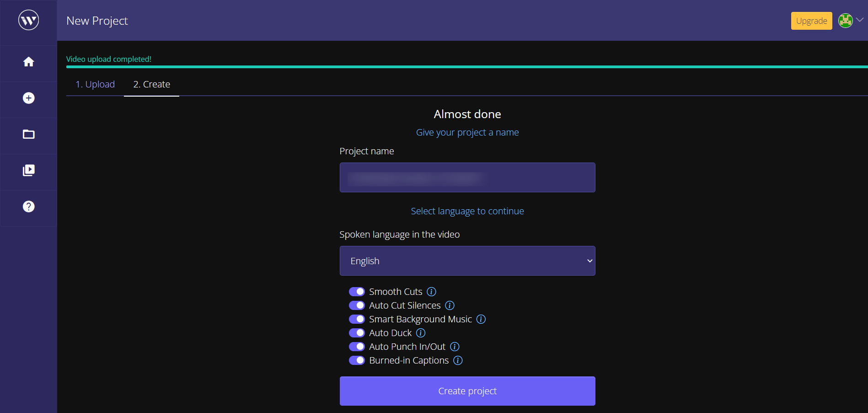Viewport: 868px width, 413px height.
Task: Turn off Auto Cut Silences
Action: 357,305
